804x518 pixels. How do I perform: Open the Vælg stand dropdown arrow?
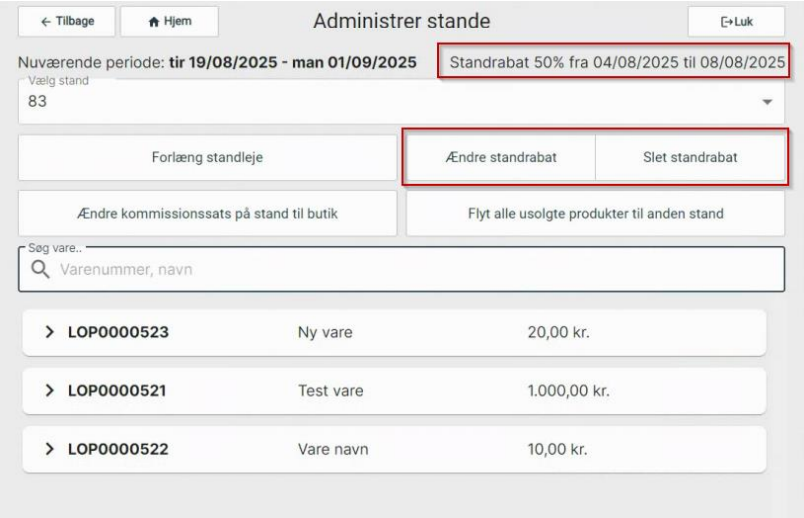pos(767,103)
